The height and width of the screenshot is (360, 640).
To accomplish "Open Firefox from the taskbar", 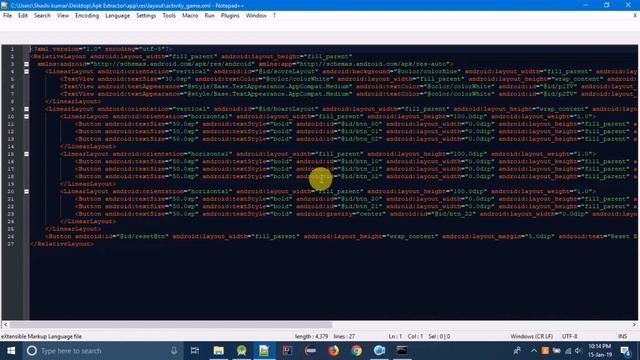I will pos(333,351).
